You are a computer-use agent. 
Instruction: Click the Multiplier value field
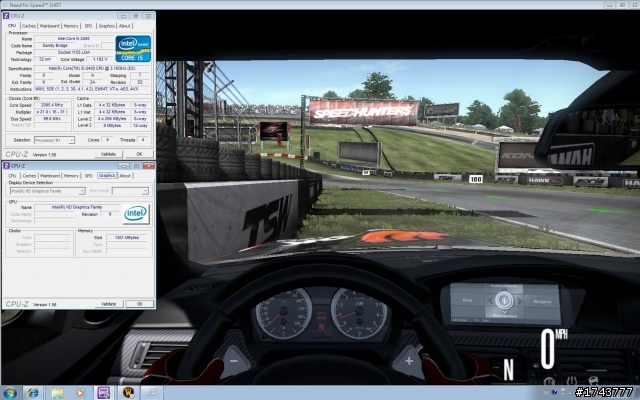coord(52,112)
